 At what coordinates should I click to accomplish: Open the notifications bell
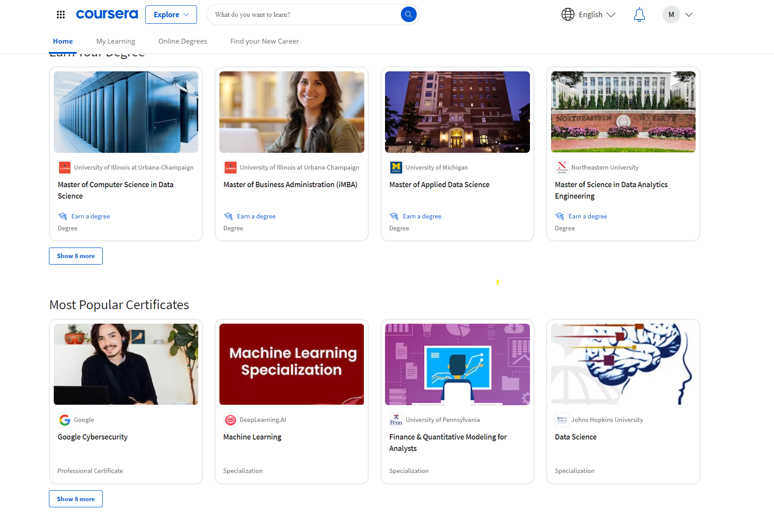639,15
